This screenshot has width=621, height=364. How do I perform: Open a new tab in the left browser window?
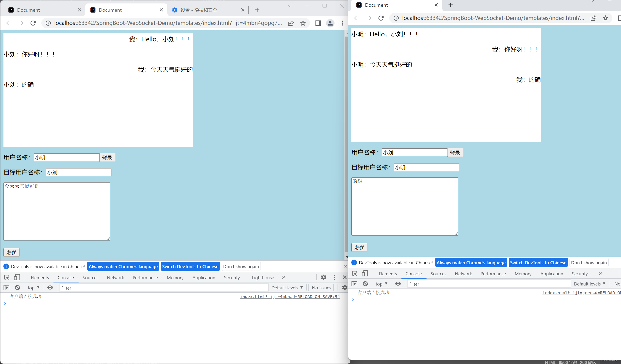[x=257, y=10]
